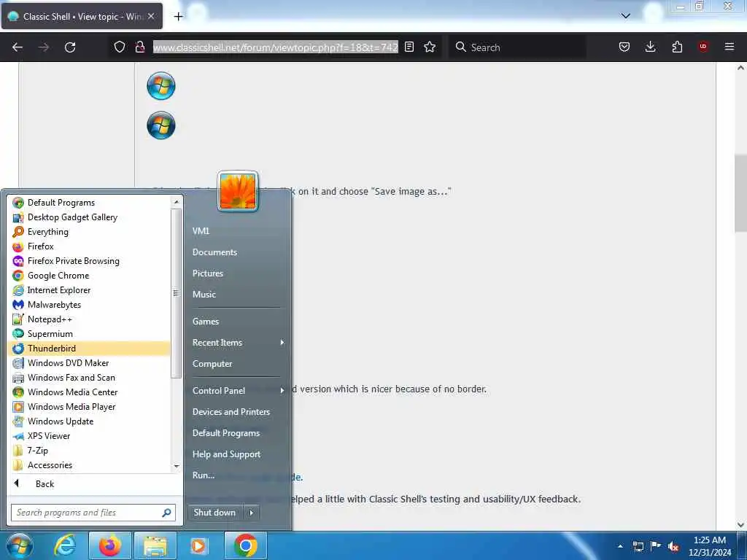
Task: Launch the Supermium browser
Action: coord(89,334)
